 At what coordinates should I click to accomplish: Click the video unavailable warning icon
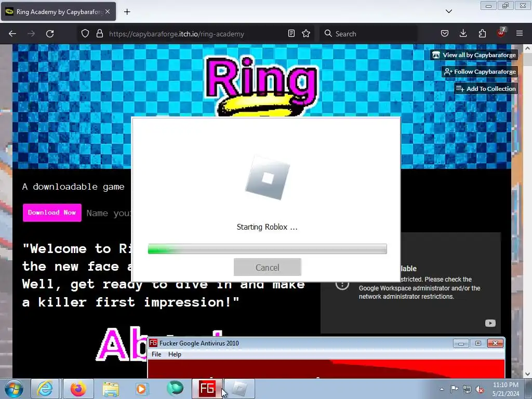[342, 284]
